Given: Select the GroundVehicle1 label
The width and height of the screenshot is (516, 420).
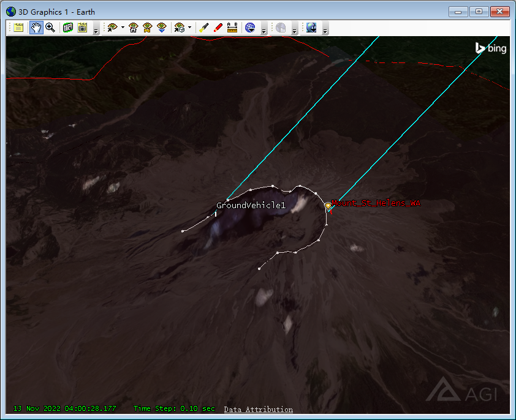Looking at the screenshot, I should (251, 206).
